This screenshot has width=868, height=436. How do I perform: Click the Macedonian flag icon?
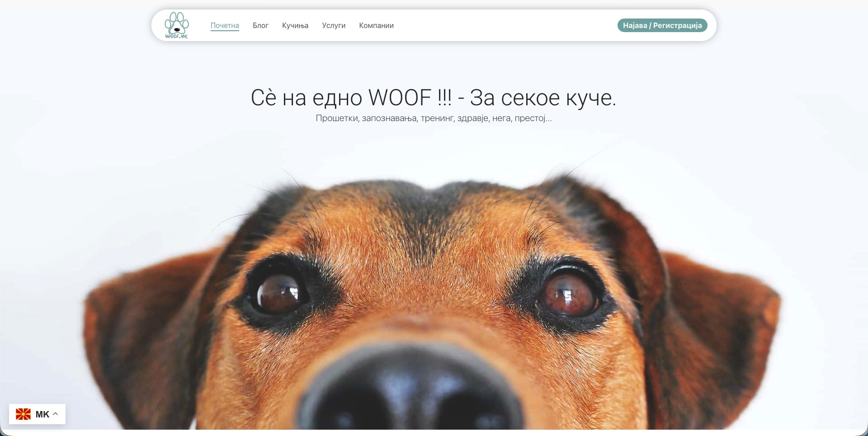click(24, 414)
